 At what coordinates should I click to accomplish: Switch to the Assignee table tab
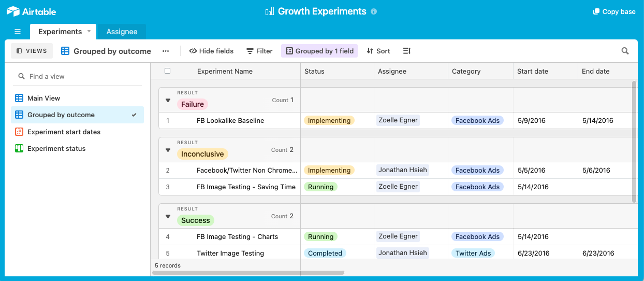click(x=122, y=32)
